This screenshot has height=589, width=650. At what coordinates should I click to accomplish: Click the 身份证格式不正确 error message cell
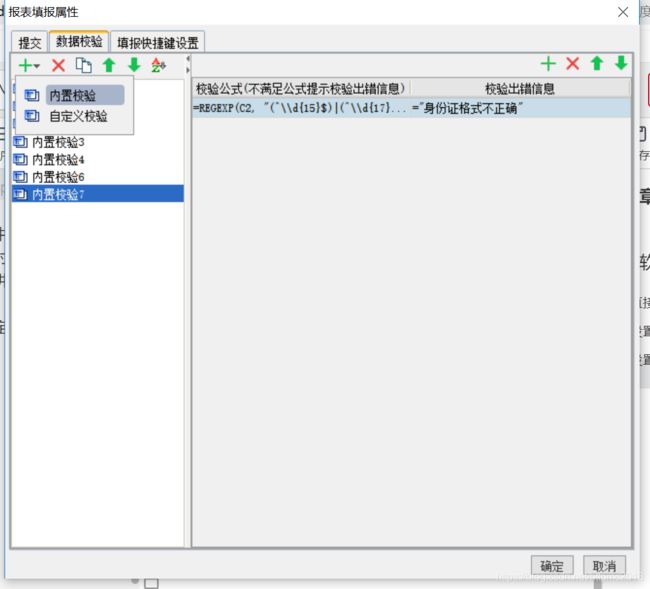point(521,108)
